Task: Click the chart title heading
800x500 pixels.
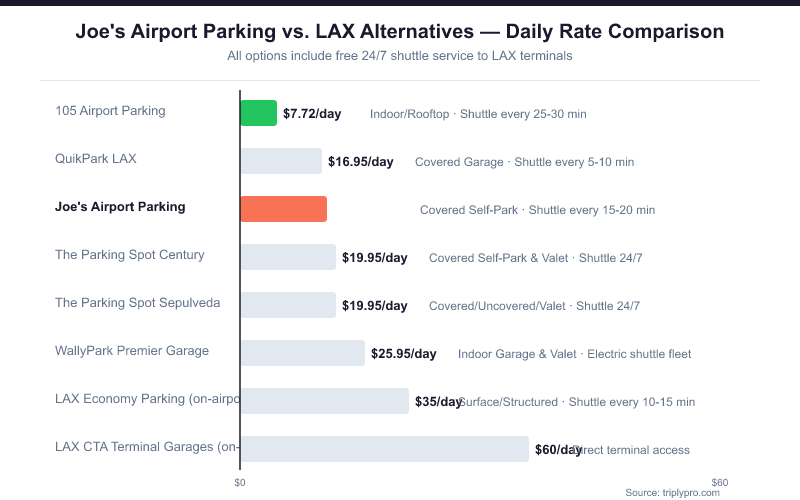Action: pos(400,32)
